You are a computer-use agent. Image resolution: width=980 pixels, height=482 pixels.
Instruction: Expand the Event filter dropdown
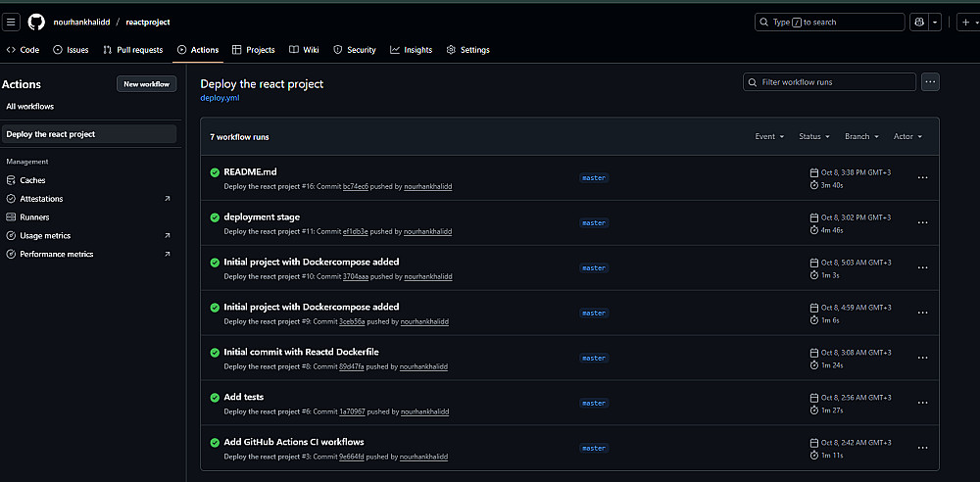pyautogui.click(x=769, y=137)
